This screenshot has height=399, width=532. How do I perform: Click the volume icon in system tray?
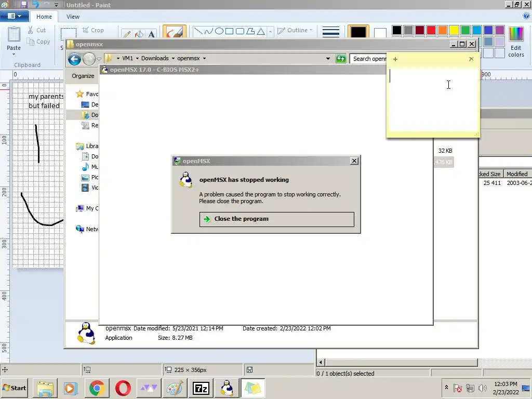pos(482,388)
